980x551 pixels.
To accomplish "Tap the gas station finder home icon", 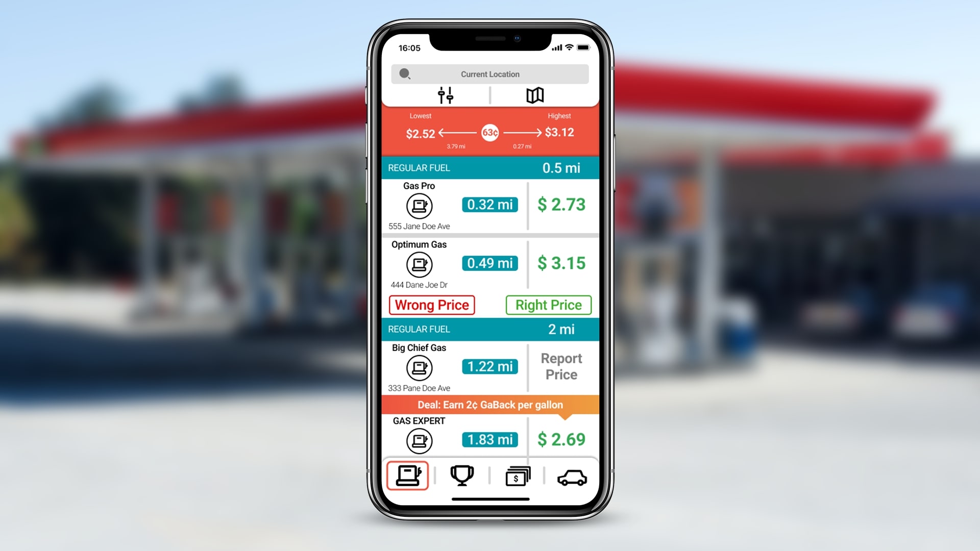I will point(408,474).
